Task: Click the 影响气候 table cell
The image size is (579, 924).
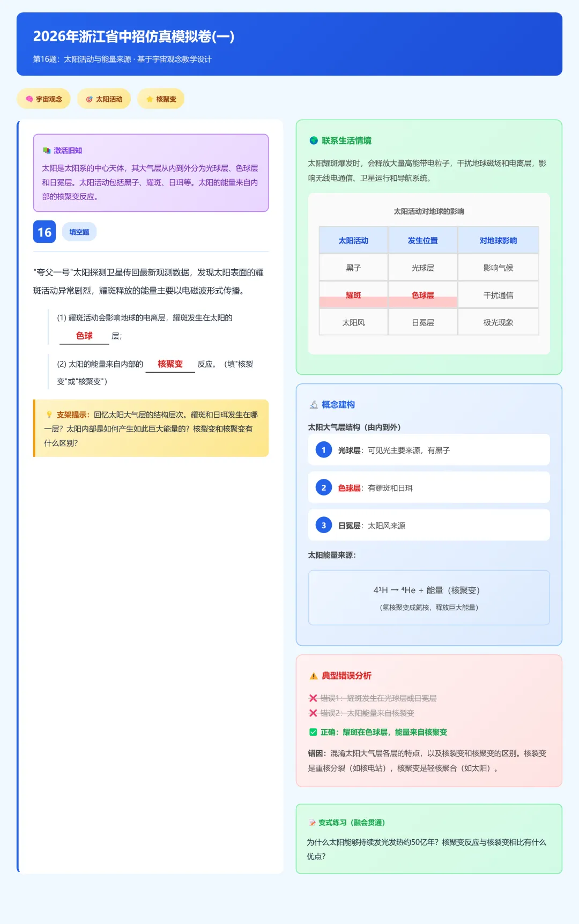Action: [x=498, y=268]
